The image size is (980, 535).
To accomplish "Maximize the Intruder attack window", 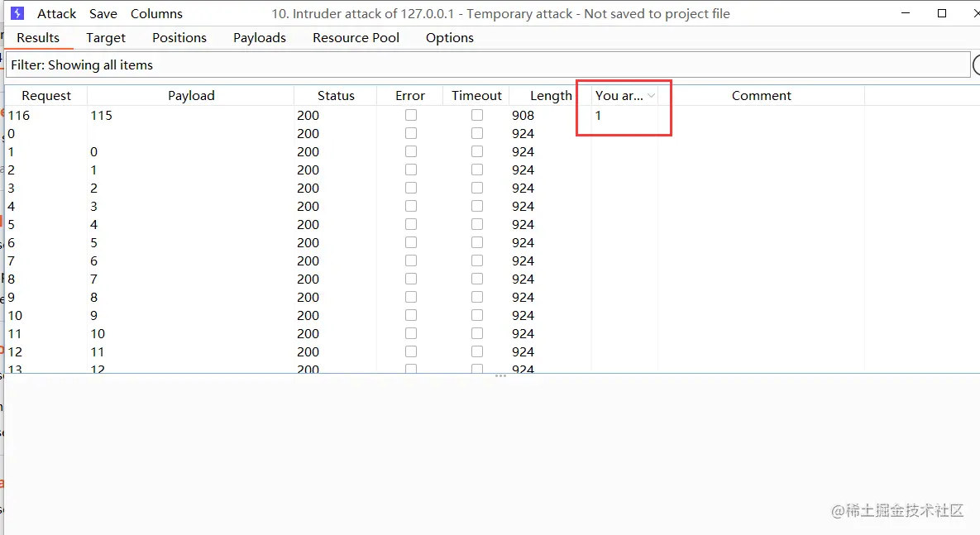I will point(942,13).
